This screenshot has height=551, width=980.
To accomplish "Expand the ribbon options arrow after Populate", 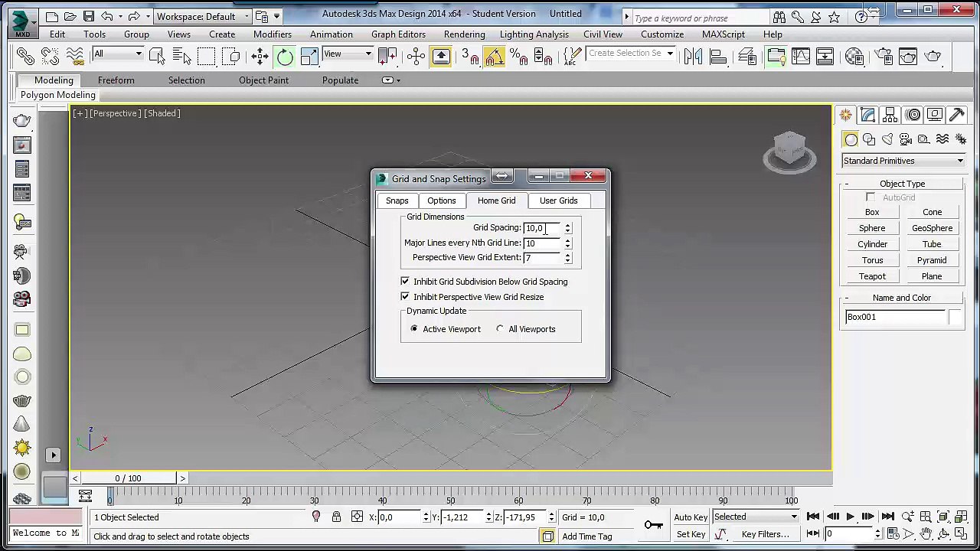I will [390, 80].
